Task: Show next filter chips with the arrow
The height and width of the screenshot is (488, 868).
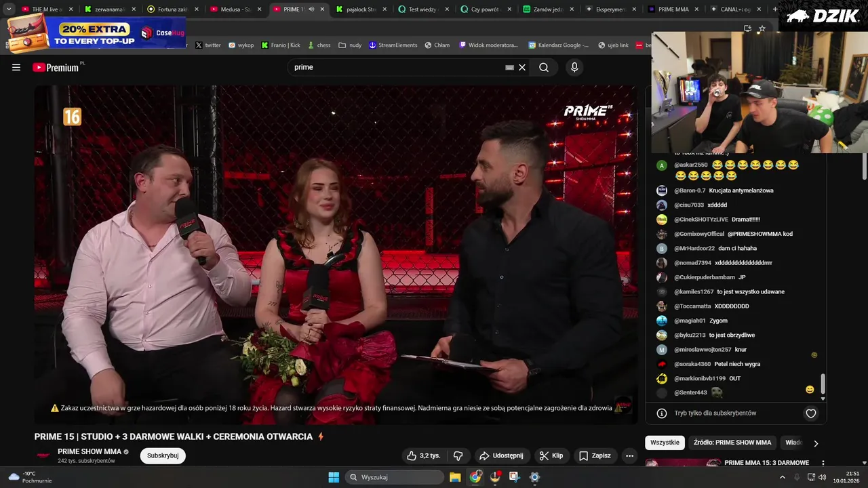Action: pyautogui.click(x=816, y=443)
